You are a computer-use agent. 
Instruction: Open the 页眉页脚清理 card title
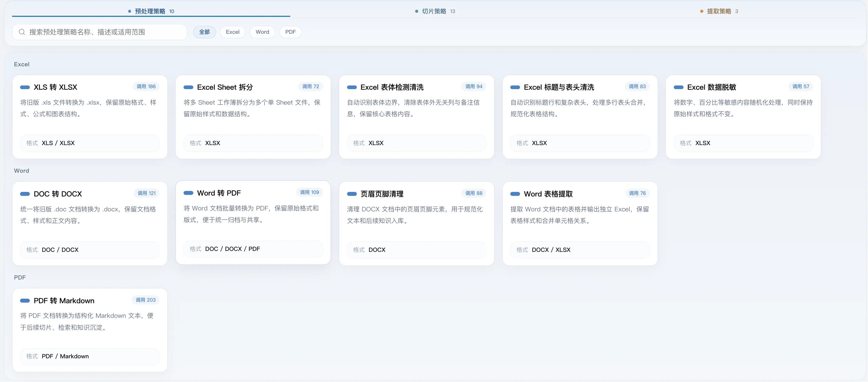(x=382, y=194)
